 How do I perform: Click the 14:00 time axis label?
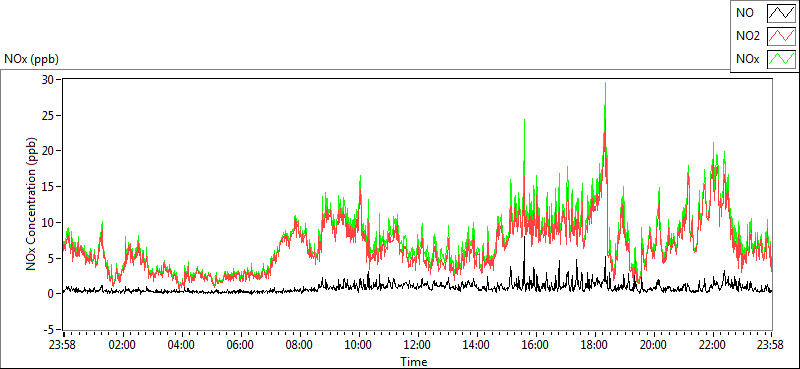pos(477,344)
